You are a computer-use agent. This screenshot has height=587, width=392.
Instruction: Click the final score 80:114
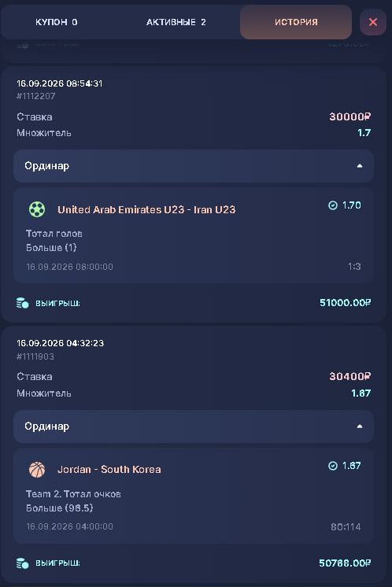tap(346, 527)
